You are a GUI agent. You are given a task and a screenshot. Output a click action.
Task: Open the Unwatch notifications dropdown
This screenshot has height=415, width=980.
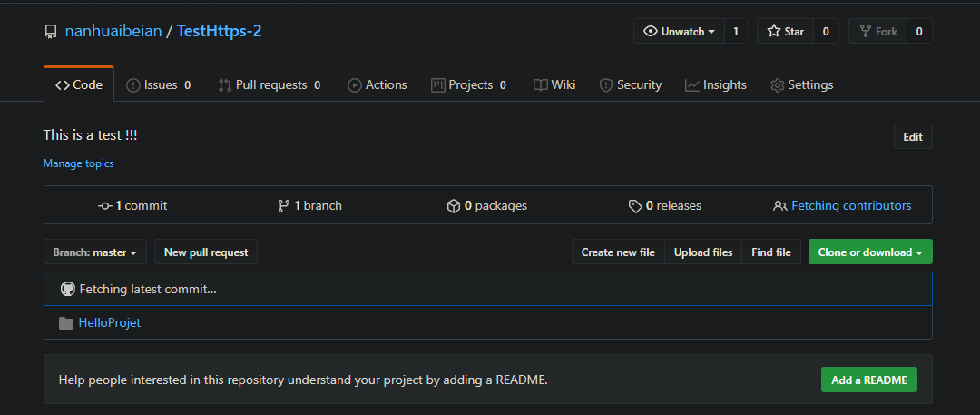point(680,31)
